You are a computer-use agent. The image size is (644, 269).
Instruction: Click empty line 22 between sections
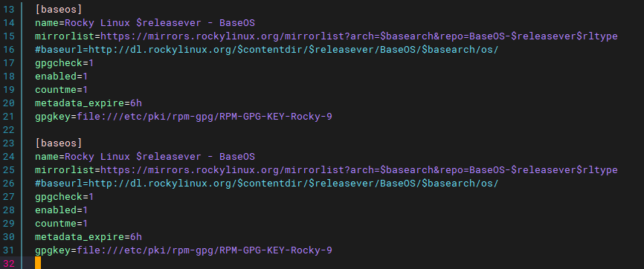329,130
